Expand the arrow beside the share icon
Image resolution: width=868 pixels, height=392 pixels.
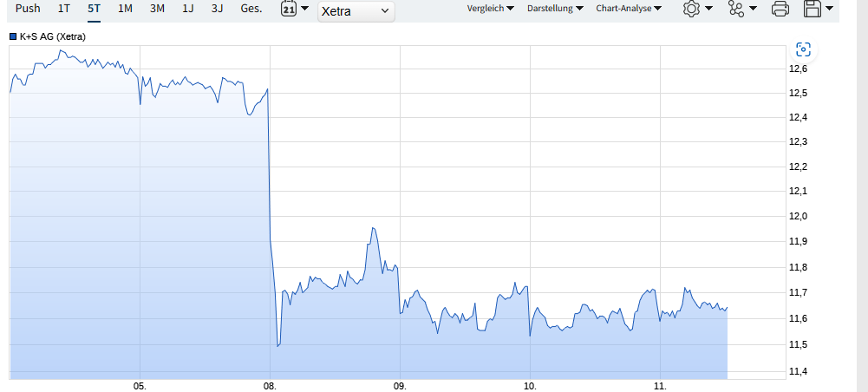[x=753, y=9]
